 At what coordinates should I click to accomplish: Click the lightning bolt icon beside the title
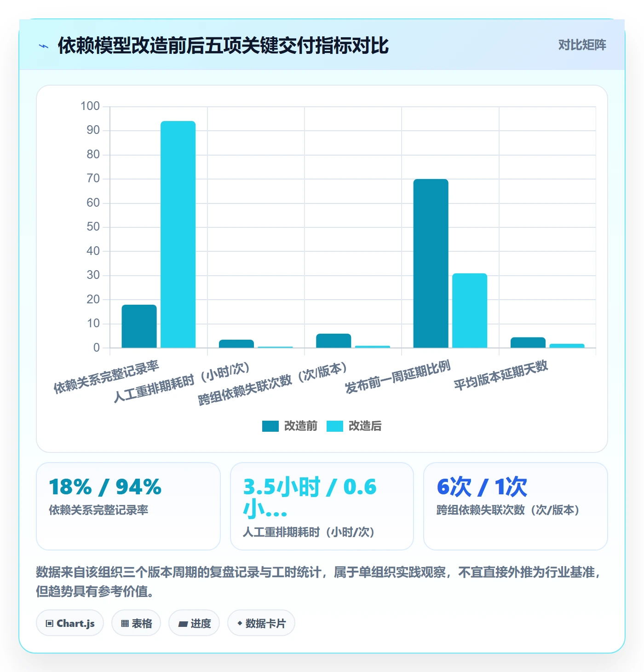click(44, 46)
